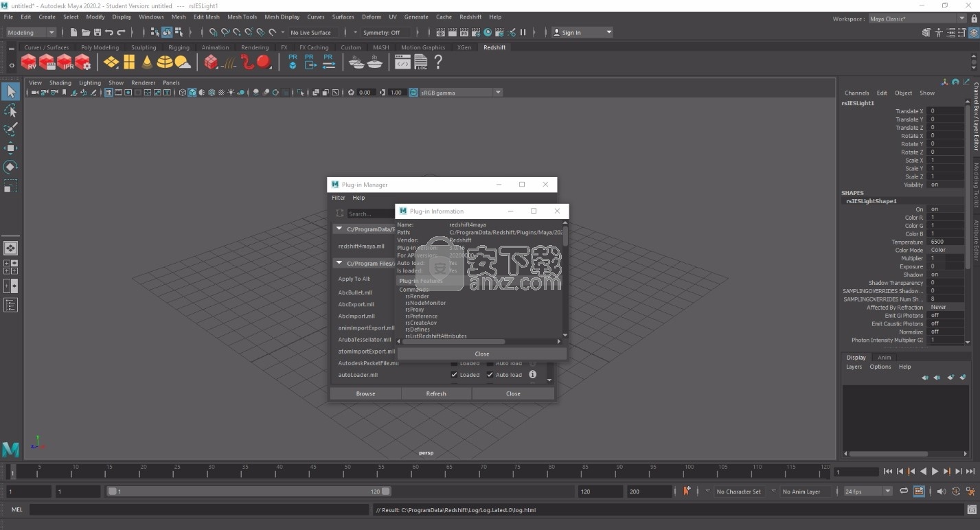The height and width of the screenshot is (530, 980).
Task: Open Redshift log file shelf icon
Action: [x=420, y=62]
